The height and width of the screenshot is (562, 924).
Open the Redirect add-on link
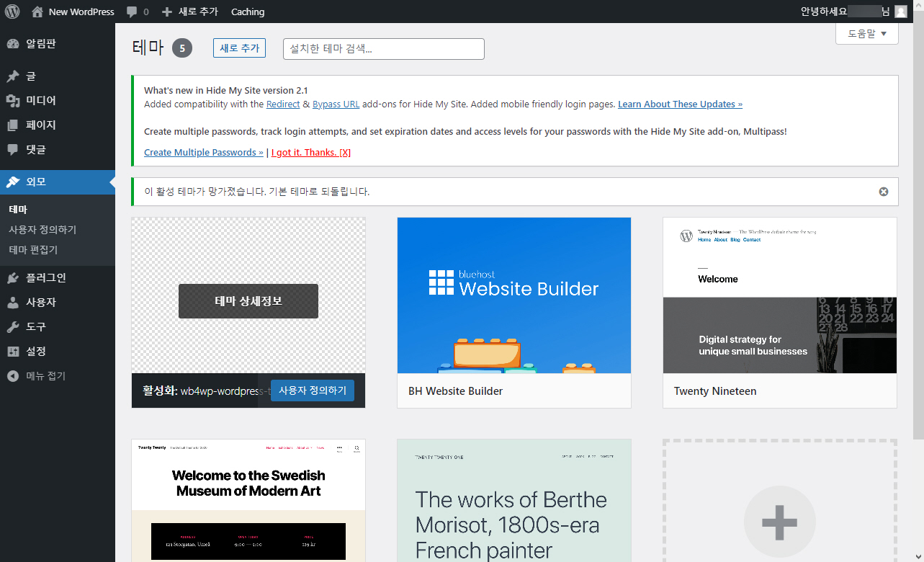pos(283,104)
